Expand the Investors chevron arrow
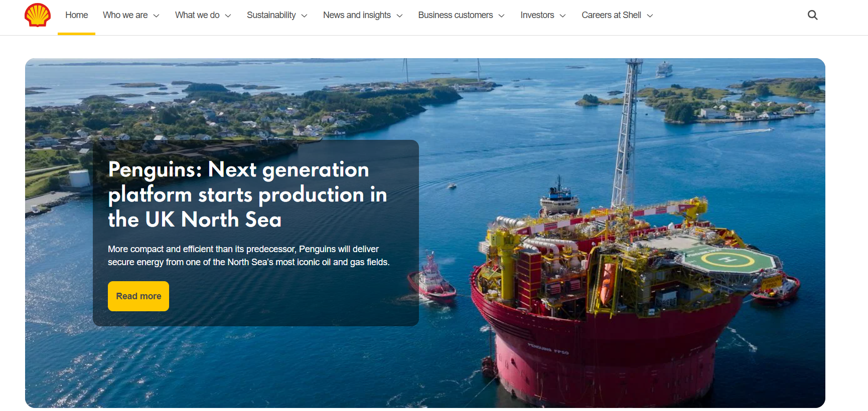 click(x=562, y=16)
